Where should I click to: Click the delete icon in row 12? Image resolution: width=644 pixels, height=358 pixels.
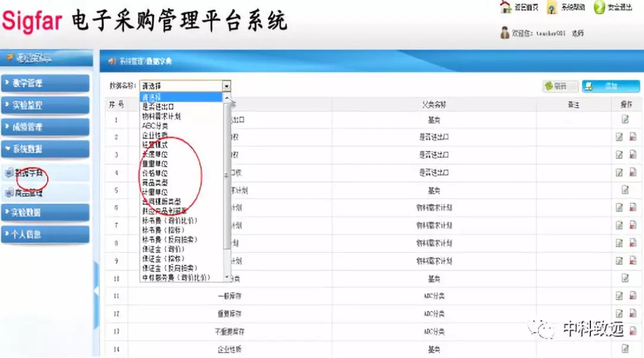click(633, 313)
